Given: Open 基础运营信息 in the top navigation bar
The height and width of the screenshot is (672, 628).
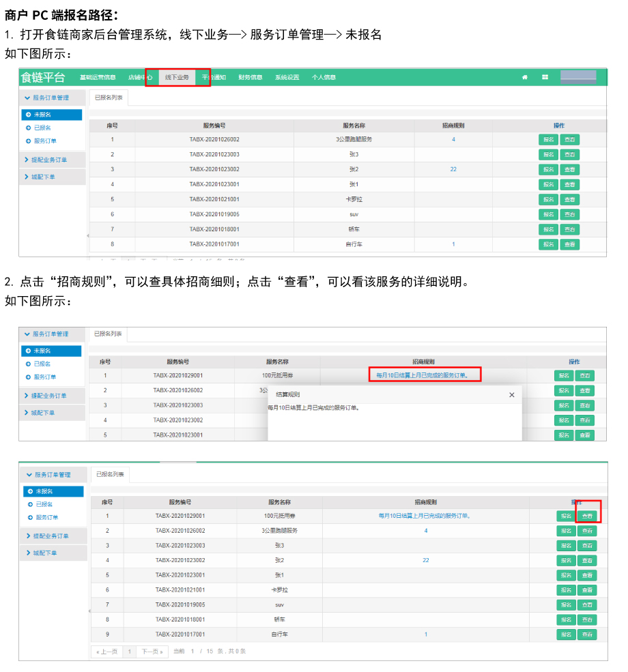Looking at the screenshot, I should [x=98, y=77].
